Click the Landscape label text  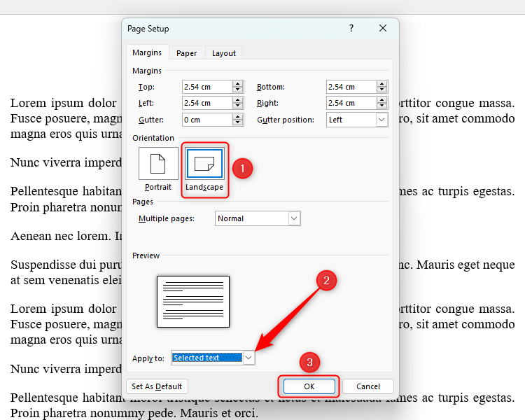204,187
